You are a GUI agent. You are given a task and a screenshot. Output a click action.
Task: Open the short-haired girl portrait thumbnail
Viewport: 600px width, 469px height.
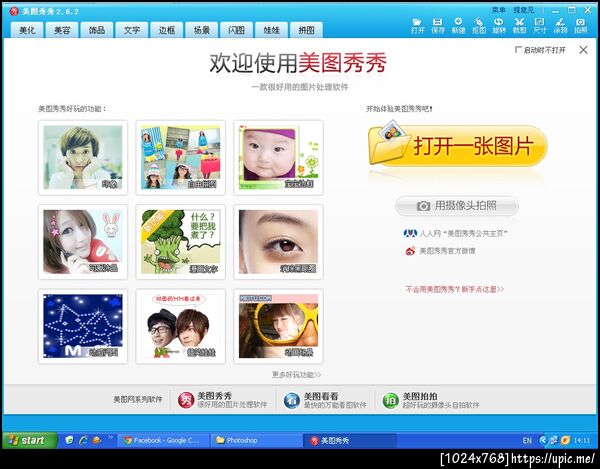tap(83, 158)
